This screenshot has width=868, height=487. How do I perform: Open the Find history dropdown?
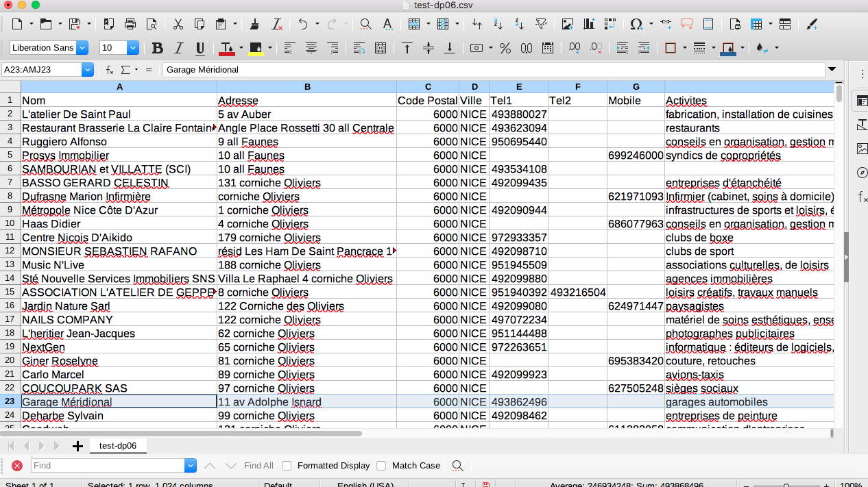point(191,466)
